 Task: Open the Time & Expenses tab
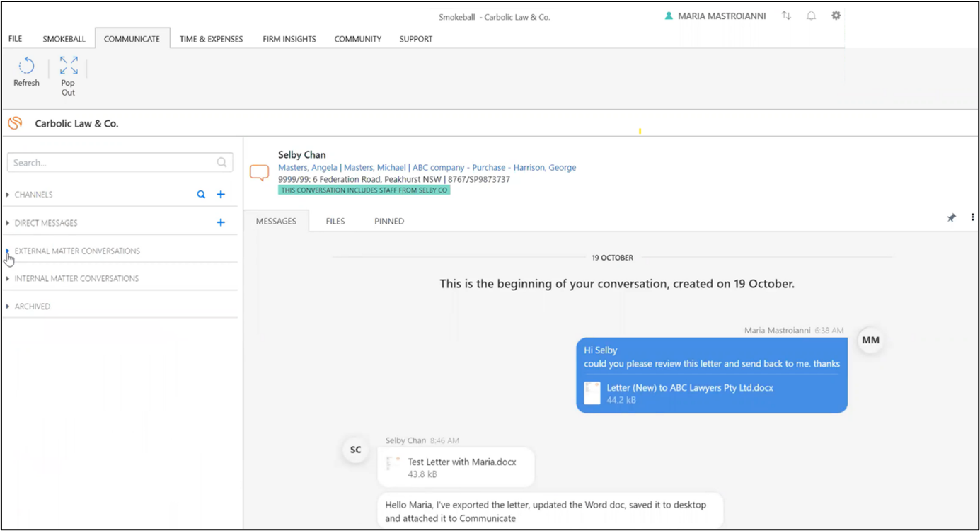coord(211,39)
